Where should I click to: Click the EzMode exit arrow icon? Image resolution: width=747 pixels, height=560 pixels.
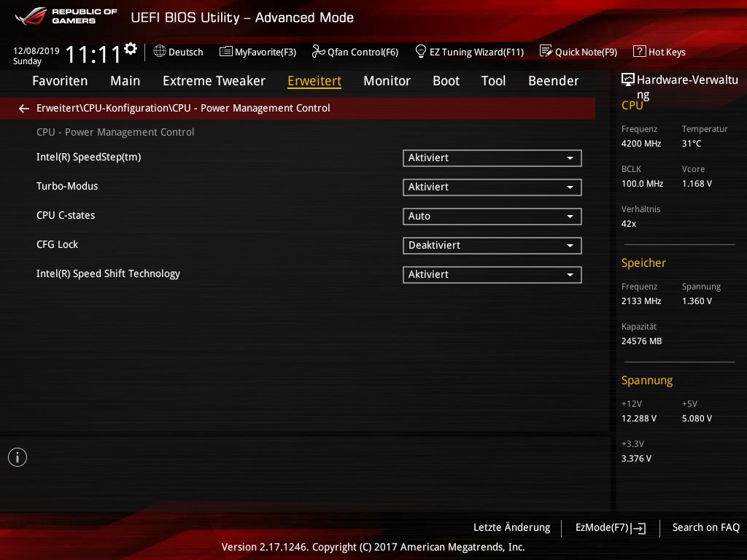coord(639,528)
